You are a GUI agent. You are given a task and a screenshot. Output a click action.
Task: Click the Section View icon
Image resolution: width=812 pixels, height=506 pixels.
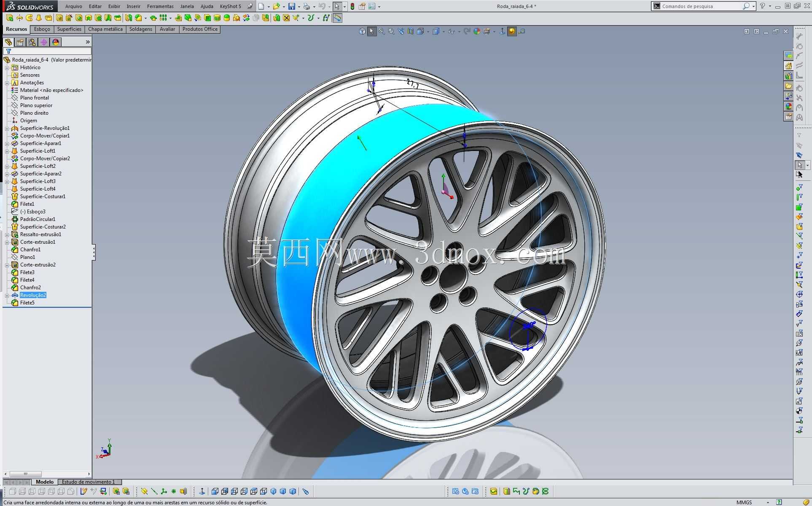pyautogui.click(x=411, y=31)
